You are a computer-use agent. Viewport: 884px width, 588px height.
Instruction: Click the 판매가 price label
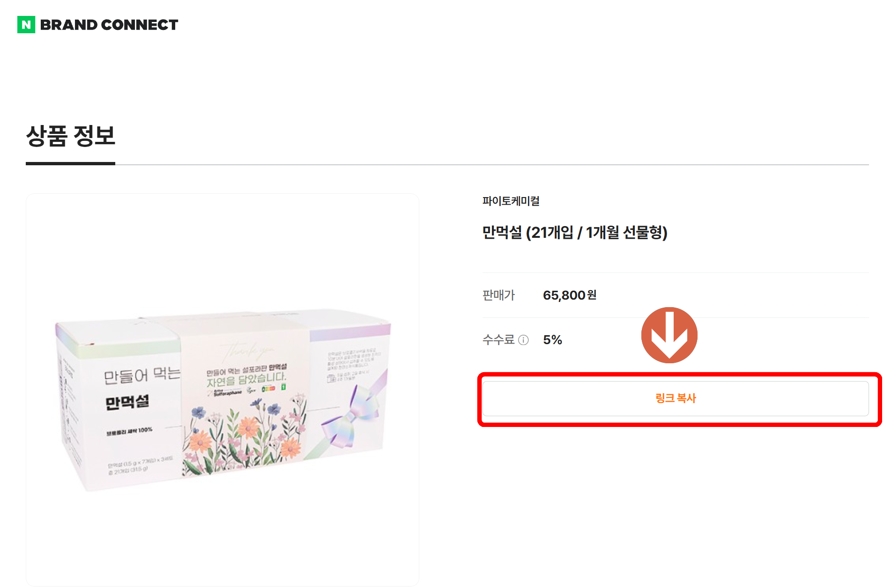pyautogui.click(x=498, y=295)
